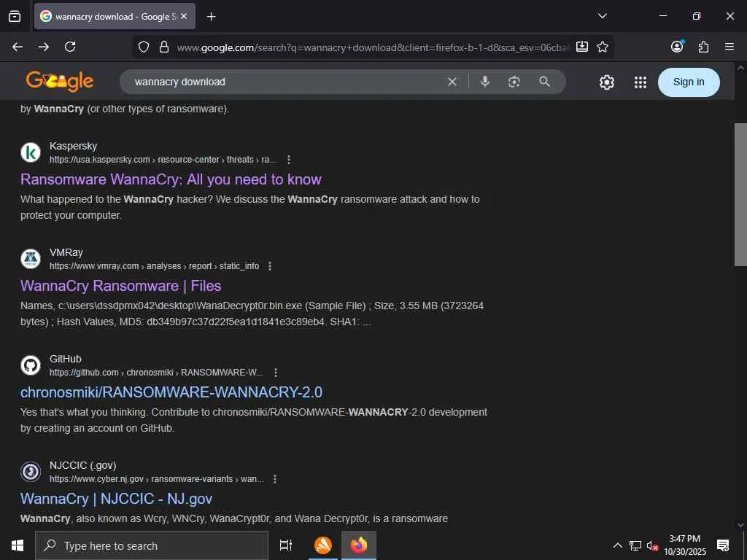Screen dimensions: 747x560
Task: Click the page vertical scrollbar thumb
Action: (x=740, y=194)
